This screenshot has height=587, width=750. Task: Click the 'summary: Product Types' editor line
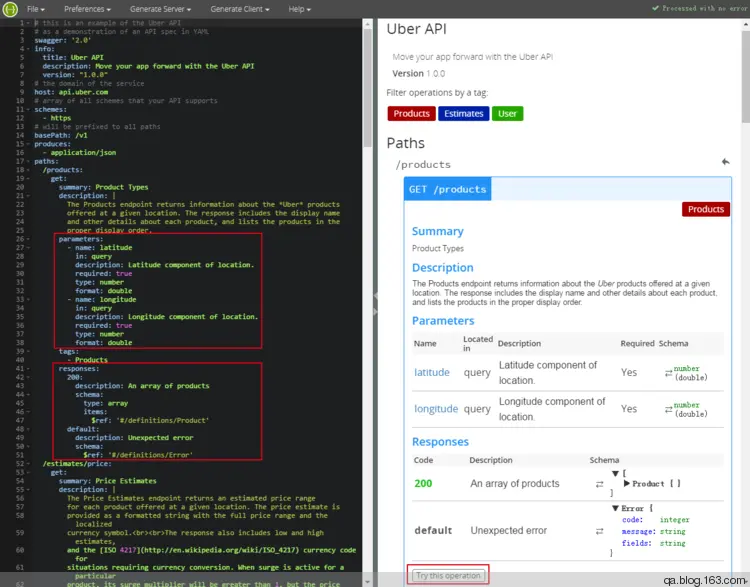click(103, 187)
